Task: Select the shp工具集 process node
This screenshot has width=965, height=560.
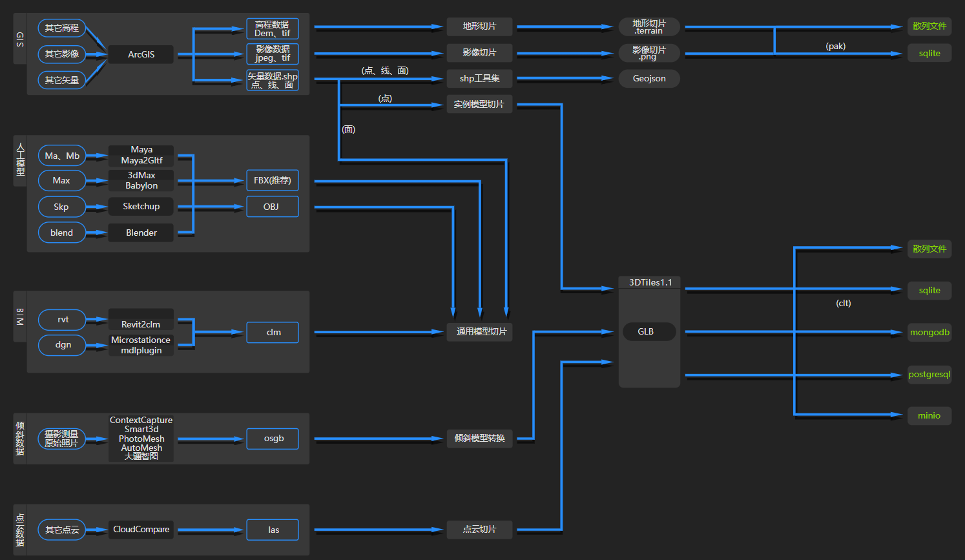Action: [479, 78]
